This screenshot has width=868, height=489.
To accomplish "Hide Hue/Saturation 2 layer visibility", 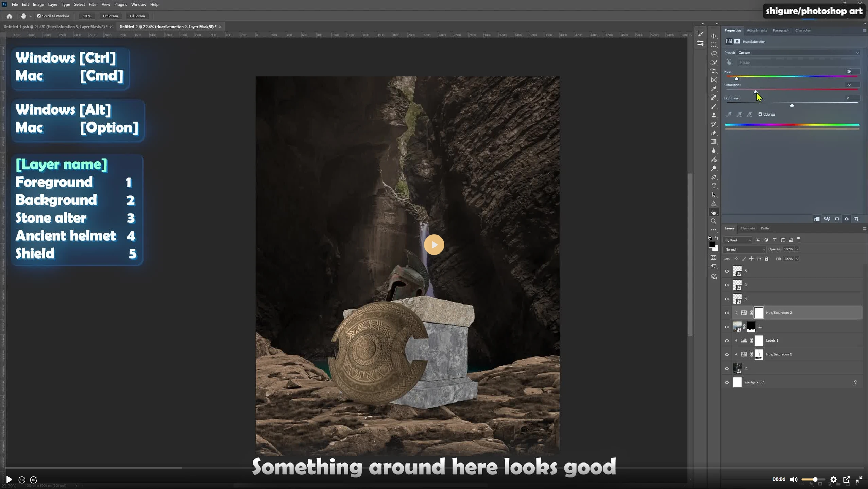I will pos(727,313).
